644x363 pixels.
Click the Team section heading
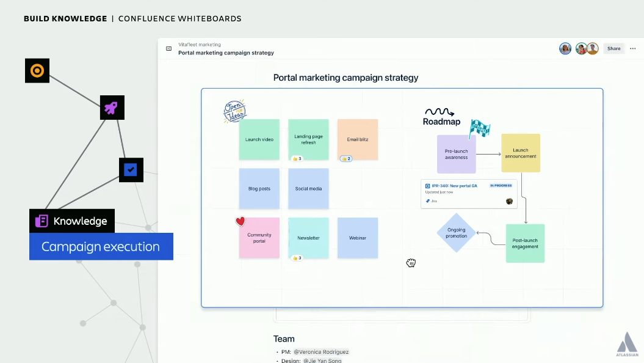pos(284,339)
